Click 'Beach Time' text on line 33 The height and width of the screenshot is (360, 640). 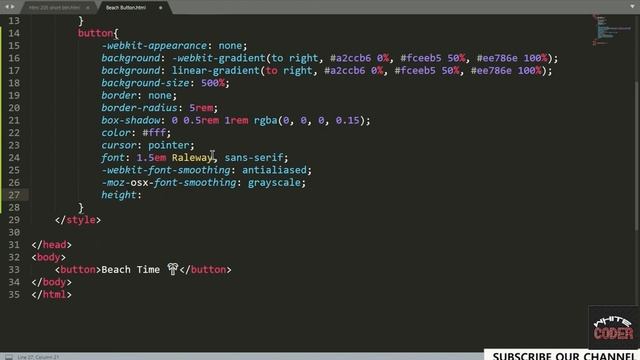click(x=130, y=270)
